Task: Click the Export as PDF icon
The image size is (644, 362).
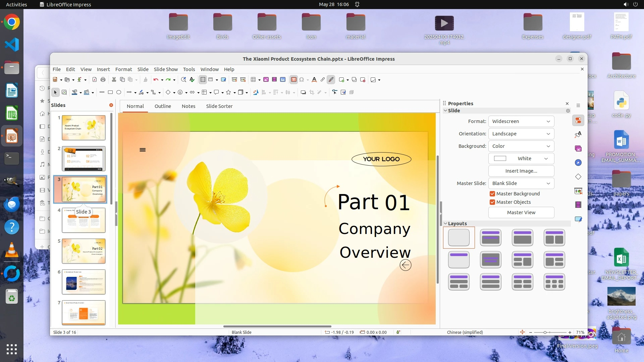Action: click(94, 80)
